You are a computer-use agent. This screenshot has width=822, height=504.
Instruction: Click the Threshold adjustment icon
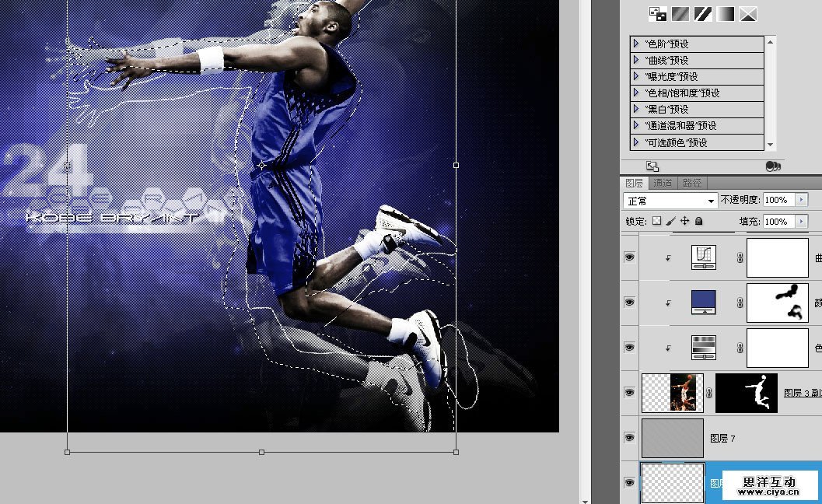click(703, 13)
